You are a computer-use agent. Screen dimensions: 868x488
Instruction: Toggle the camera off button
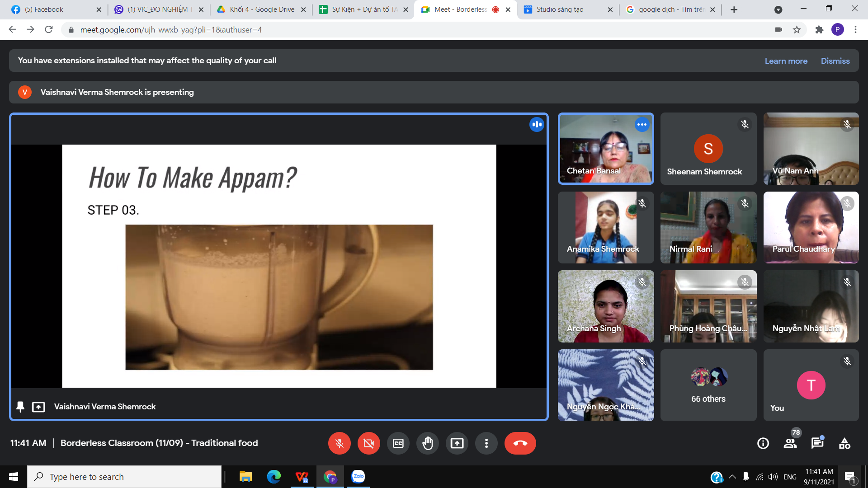pos(368,443)
